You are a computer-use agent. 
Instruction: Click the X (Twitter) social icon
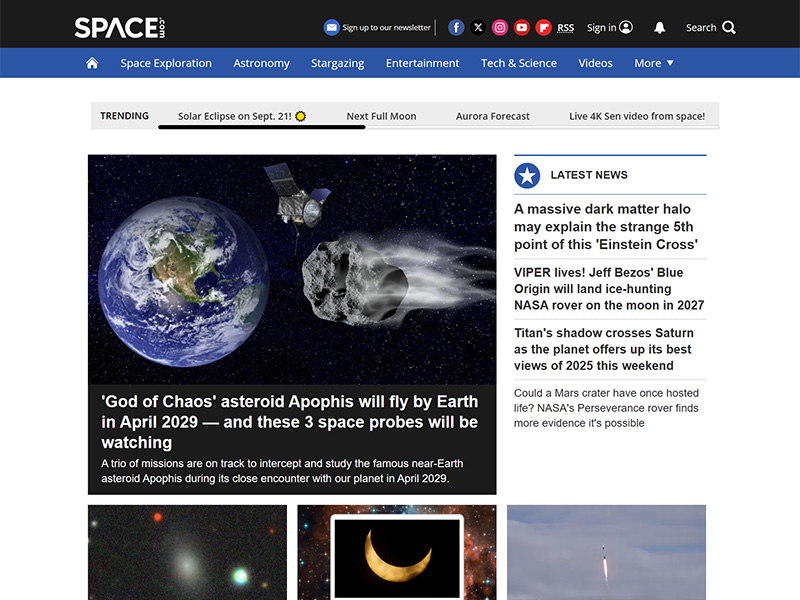point(477,27)
